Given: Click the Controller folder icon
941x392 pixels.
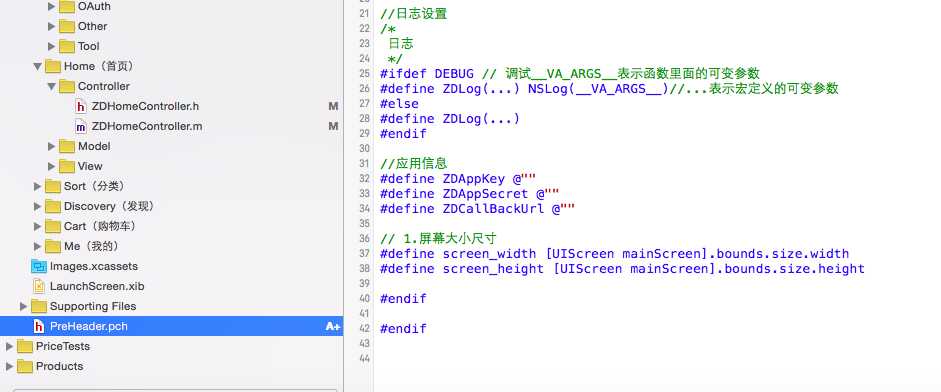Looking at the screenshot, I should [67, 86].
